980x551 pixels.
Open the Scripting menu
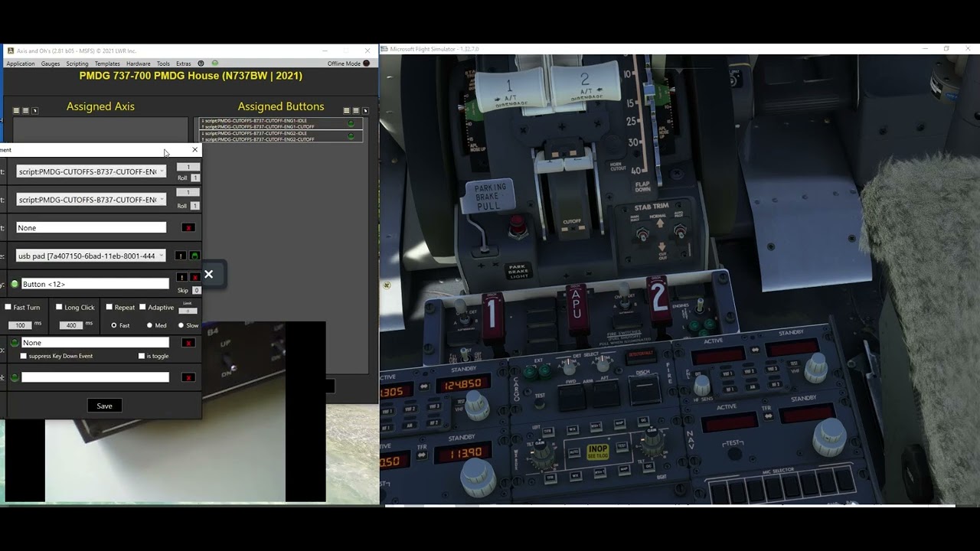pos(77,64)
